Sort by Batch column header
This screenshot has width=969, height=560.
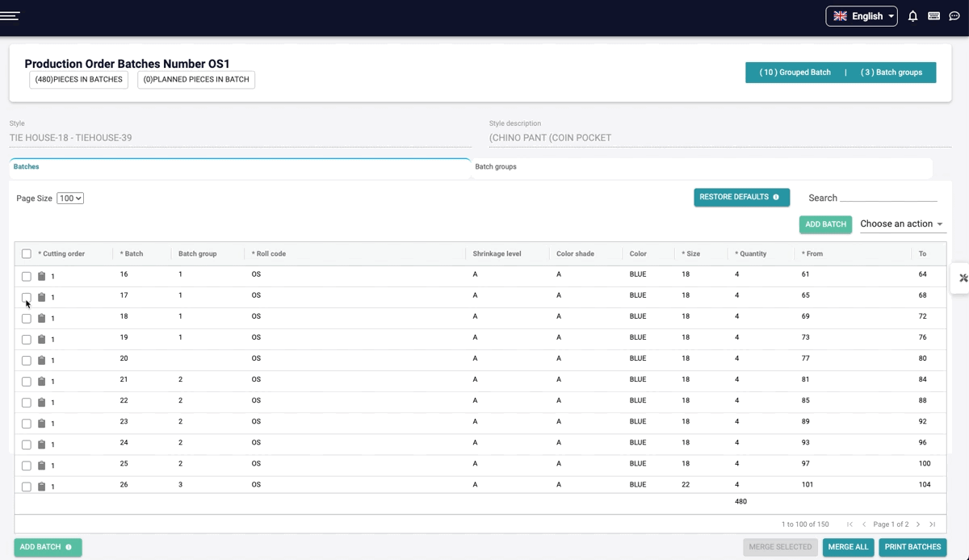coord(132,253)
